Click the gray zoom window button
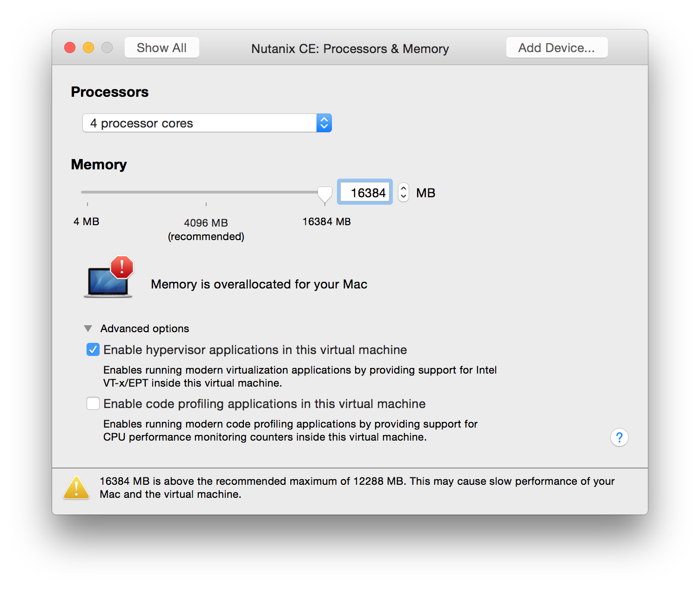The width and height of the screenshot is (700, 589). (x=107, y=47)
